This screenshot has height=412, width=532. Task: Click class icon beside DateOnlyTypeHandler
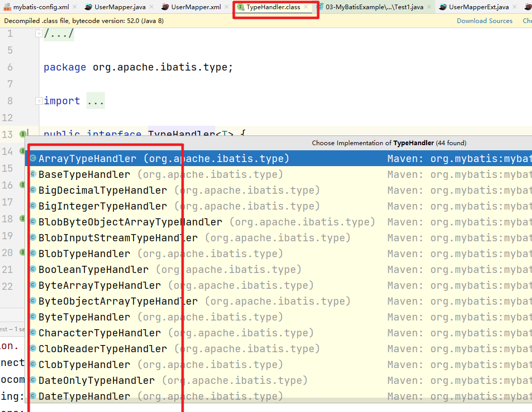point(33,380)
